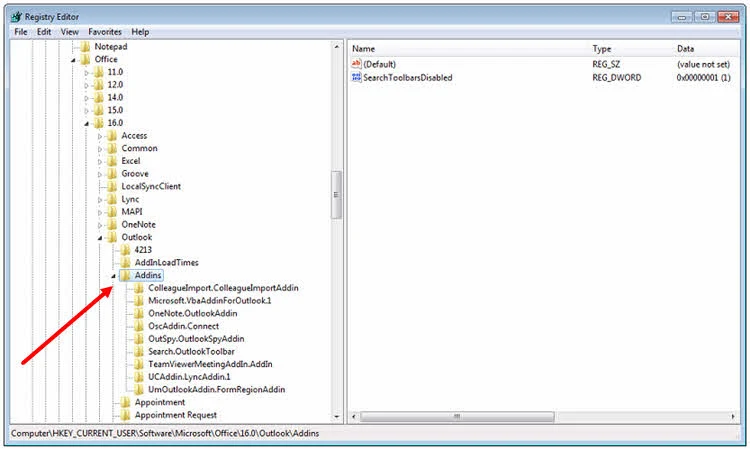Click the tree pane vertical scrollbar thumb
The height and width of the screenshot is (449, 750).
(336, 195)
